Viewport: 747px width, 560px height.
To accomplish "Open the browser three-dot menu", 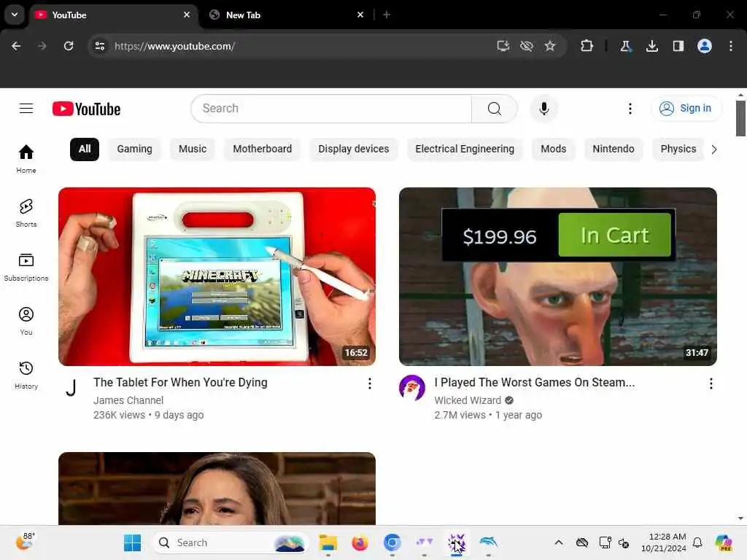I will coord(730,46).
